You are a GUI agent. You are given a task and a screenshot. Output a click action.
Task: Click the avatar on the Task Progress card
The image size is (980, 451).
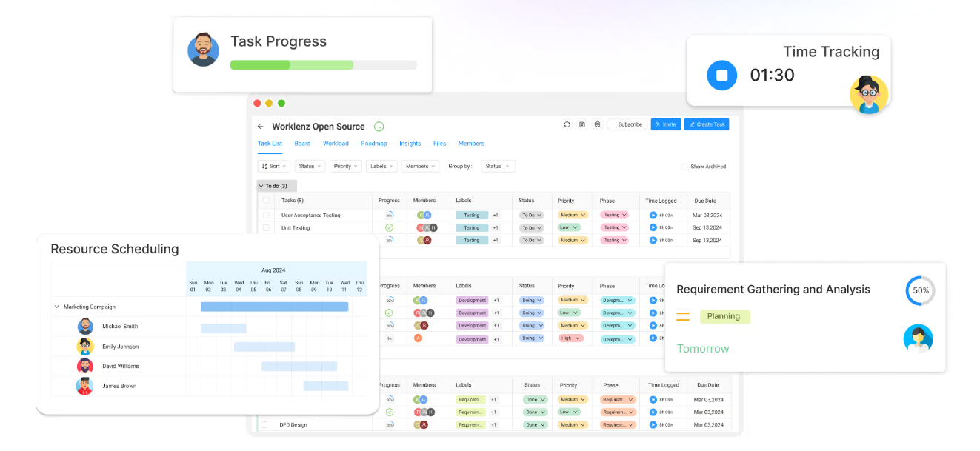tap(203, 50)
